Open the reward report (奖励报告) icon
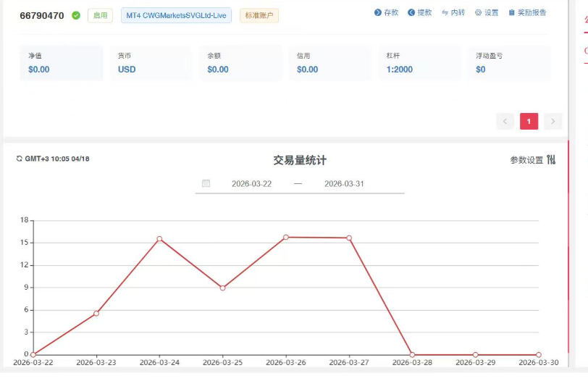The image size is (588, 381). click(512, 13)
